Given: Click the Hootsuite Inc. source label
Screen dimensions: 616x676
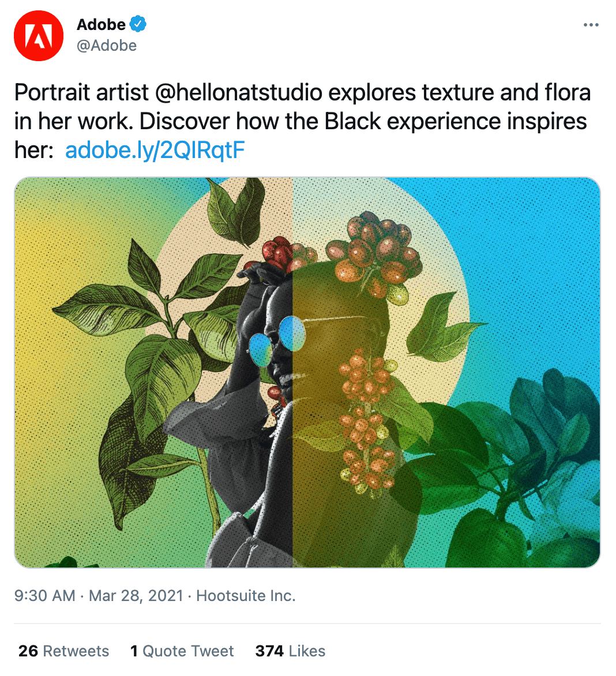Looking at the screenshot, I should click(x=246, y=596).
